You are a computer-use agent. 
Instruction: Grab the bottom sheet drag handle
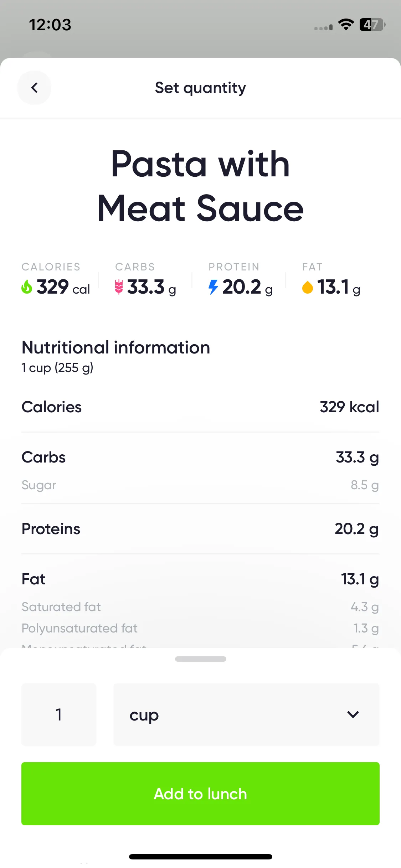(x=200, y=659)
